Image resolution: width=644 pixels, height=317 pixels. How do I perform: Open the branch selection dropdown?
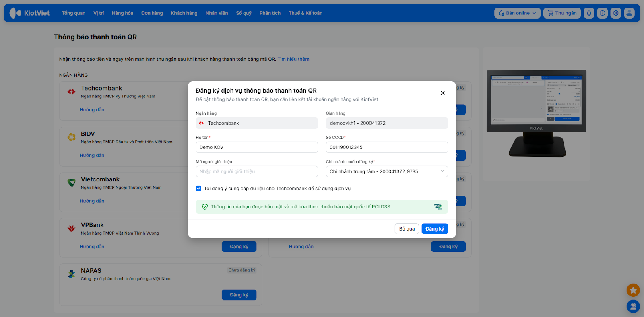(387, 171)
